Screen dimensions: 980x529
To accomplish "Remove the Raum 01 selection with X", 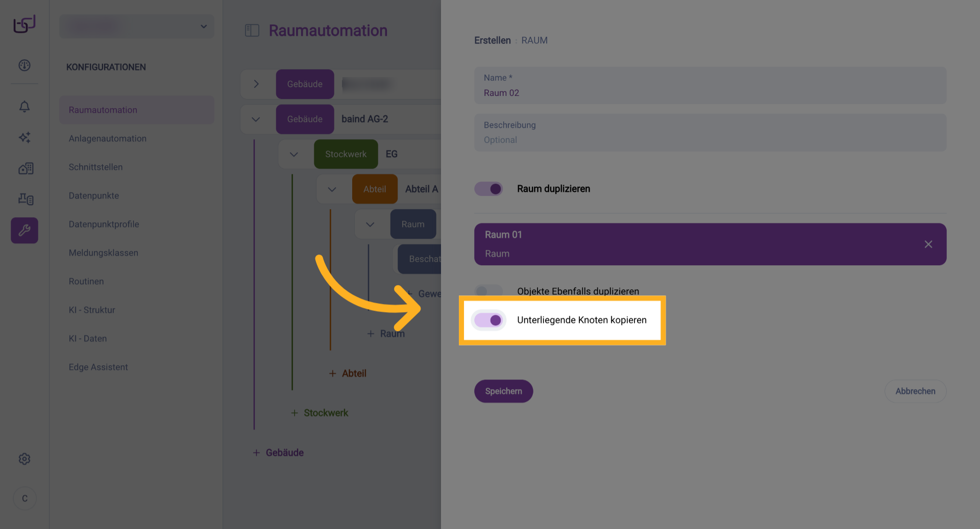I will click(x=928, y=244).
